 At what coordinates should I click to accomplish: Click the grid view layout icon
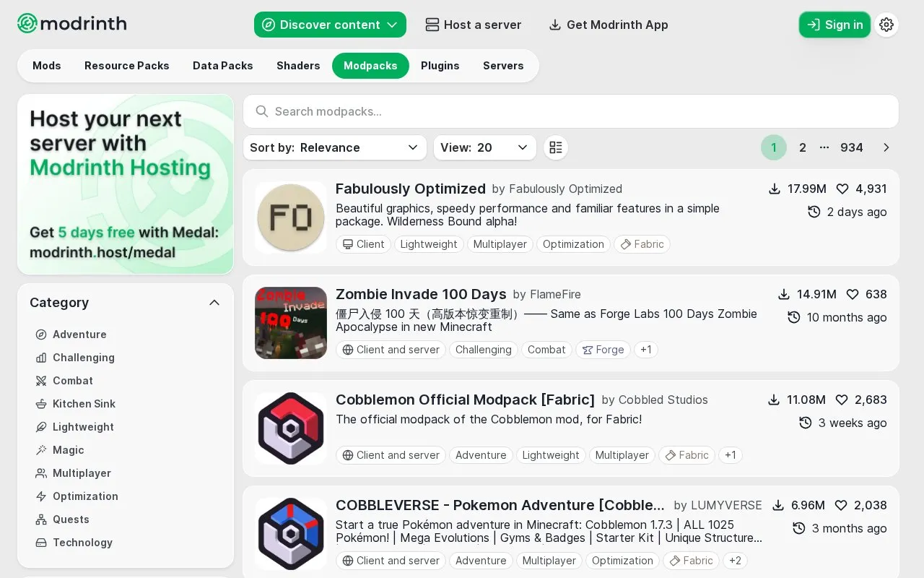click(556, 147)
